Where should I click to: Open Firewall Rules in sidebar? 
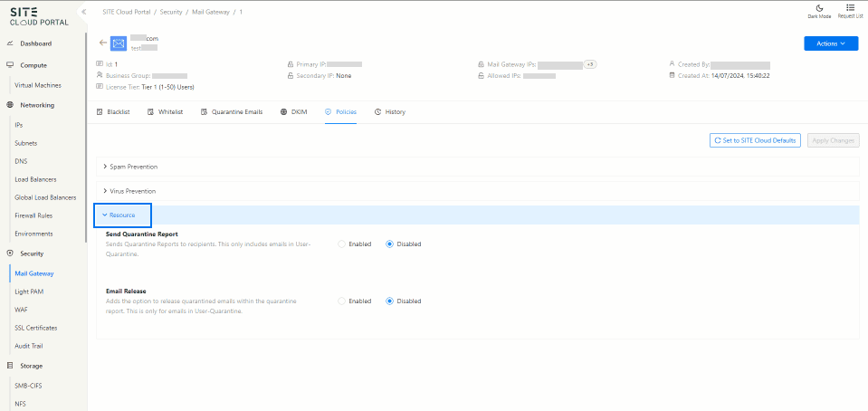coord(33,215)
